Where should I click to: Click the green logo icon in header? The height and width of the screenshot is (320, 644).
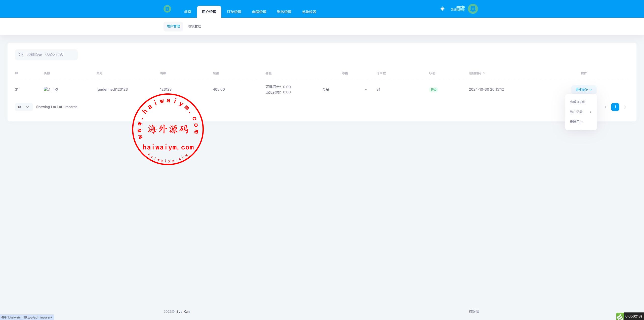click(x=167, y=9)
